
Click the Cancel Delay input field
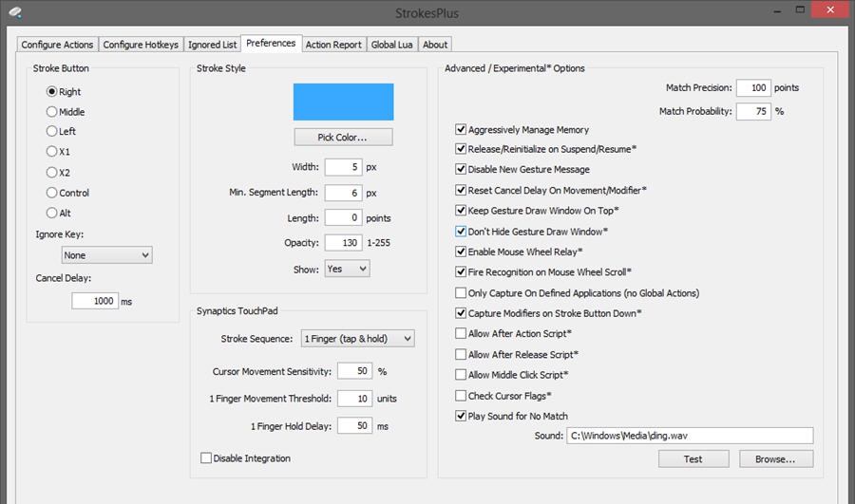tap(94, 301)
